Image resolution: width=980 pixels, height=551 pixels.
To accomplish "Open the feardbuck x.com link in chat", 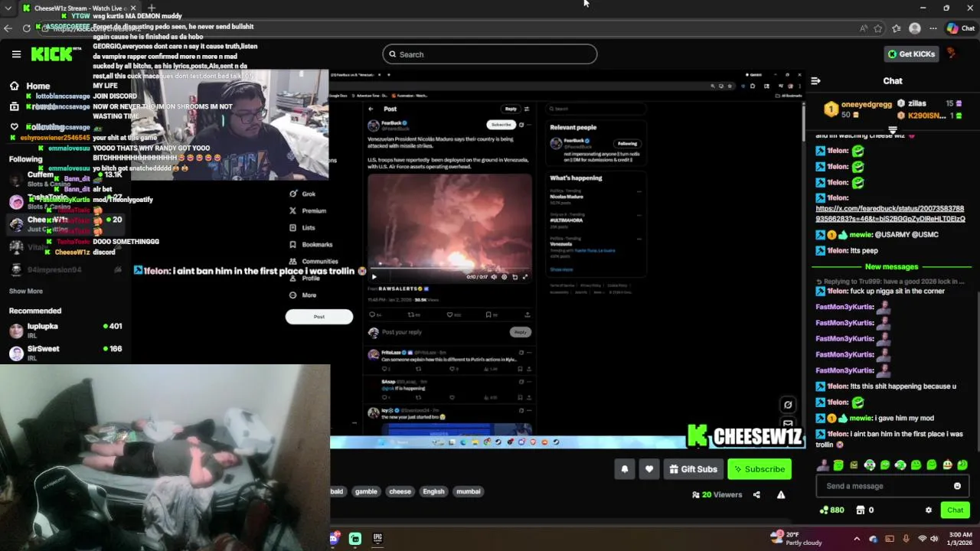I will pos(890,214).
